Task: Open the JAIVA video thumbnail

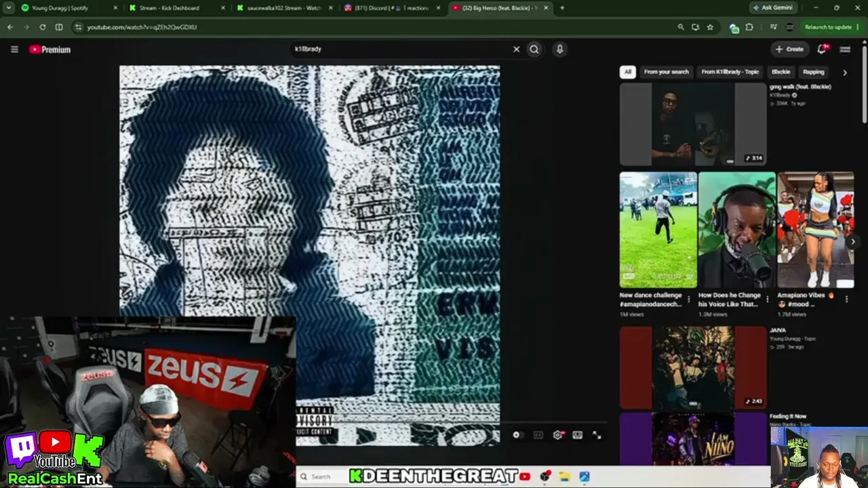Action: point(693,368)
